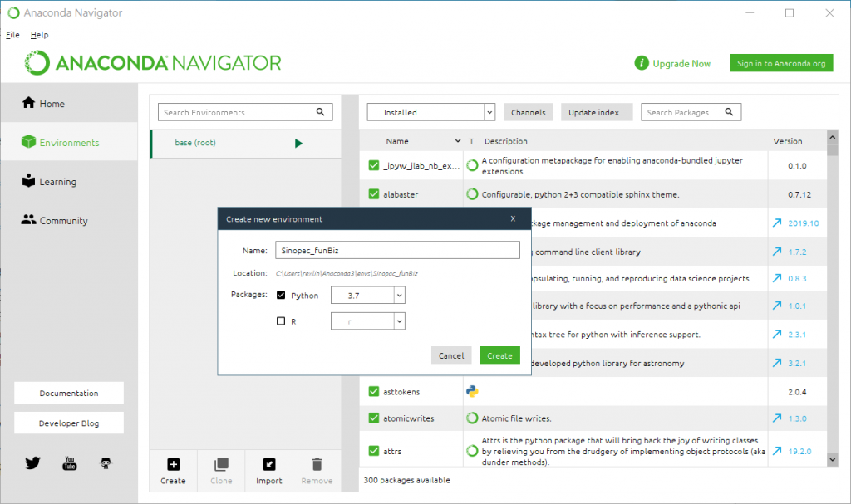This screenshot has height=504, width=851.
Task: Click the environment Name input field
Action: [397, 250]
